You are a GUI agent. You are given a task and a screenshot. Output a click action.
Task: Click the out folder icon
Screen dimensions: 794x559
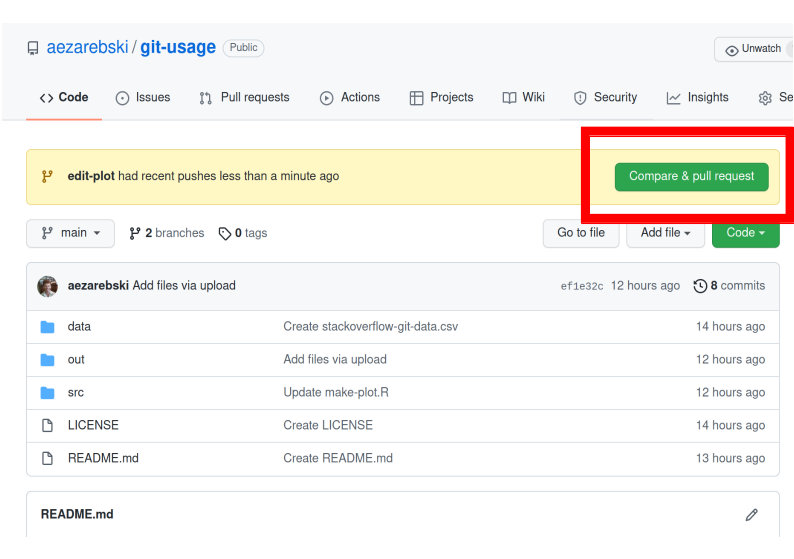48,360
